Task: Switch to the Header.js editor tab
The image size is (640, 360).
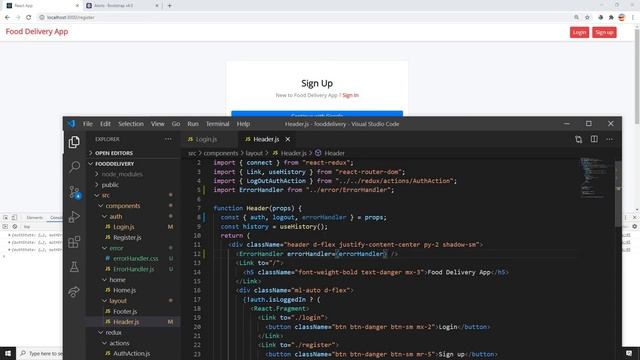Action: tap(266, 139)
